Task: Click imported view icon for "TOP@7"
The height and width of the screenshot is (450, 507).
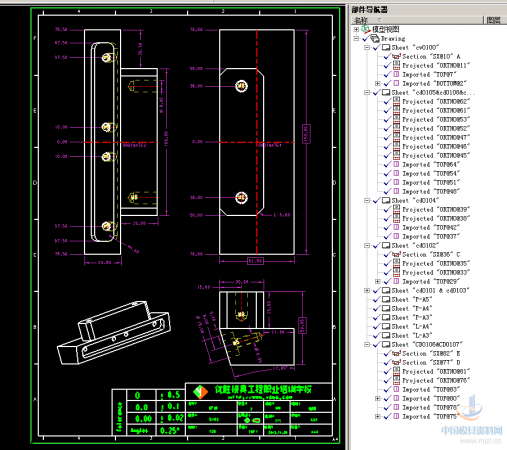Action: pos(396,74)
